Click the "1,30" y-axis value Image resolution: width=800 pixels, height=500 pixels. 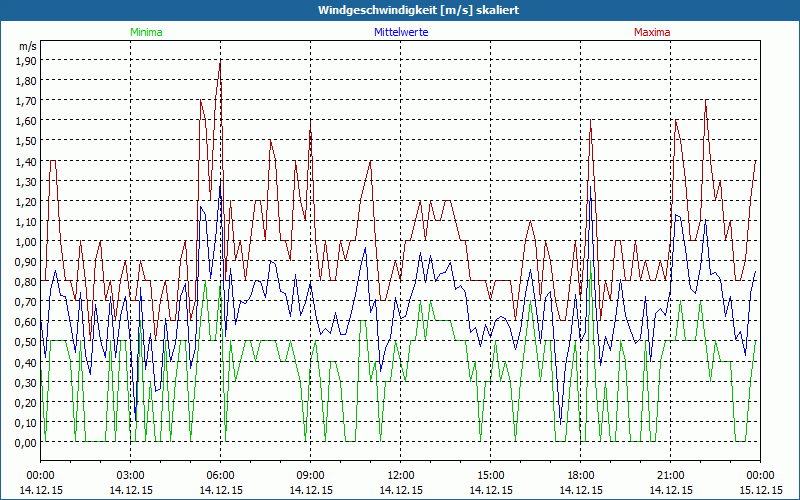[26, 181]
